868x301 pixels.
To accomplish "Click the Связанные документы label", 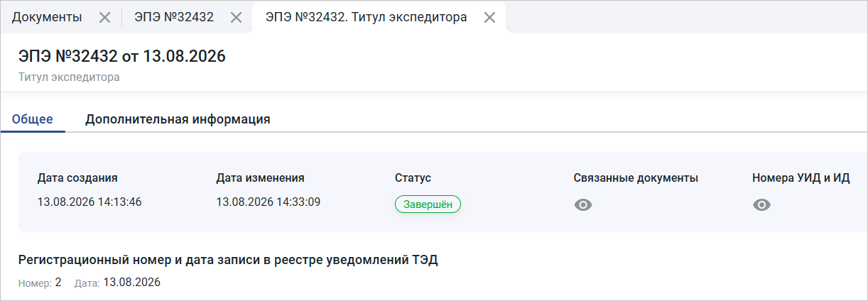I will coord(636,178).
